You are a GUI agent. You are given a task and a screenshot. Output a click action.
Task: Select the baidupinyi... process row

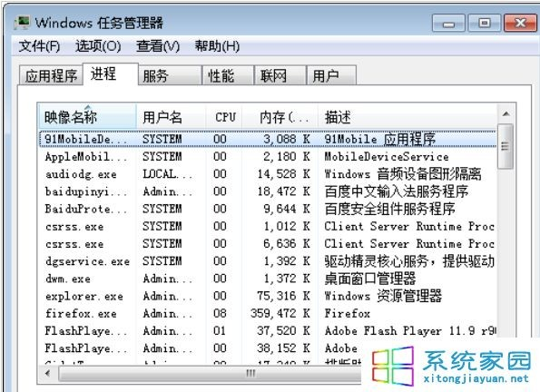pyautogui.click(x=268, y=191)
